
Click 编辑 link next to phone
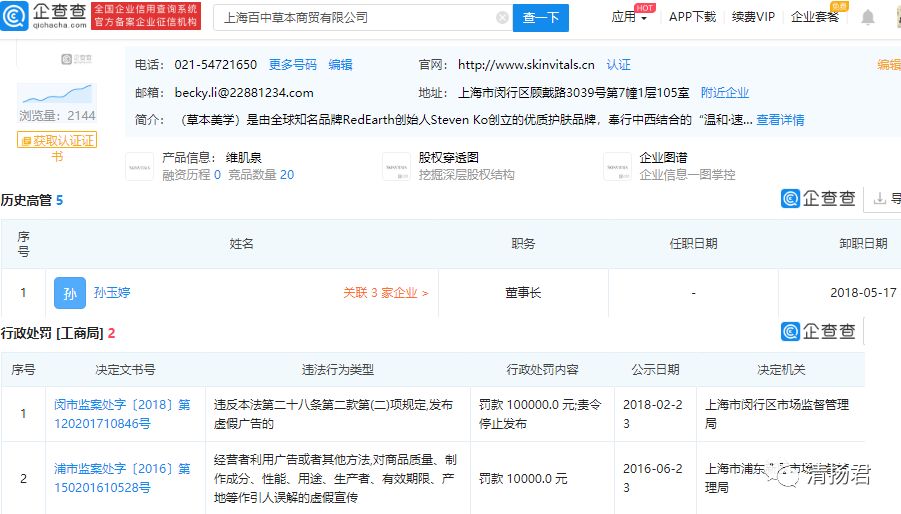point(340,64)
